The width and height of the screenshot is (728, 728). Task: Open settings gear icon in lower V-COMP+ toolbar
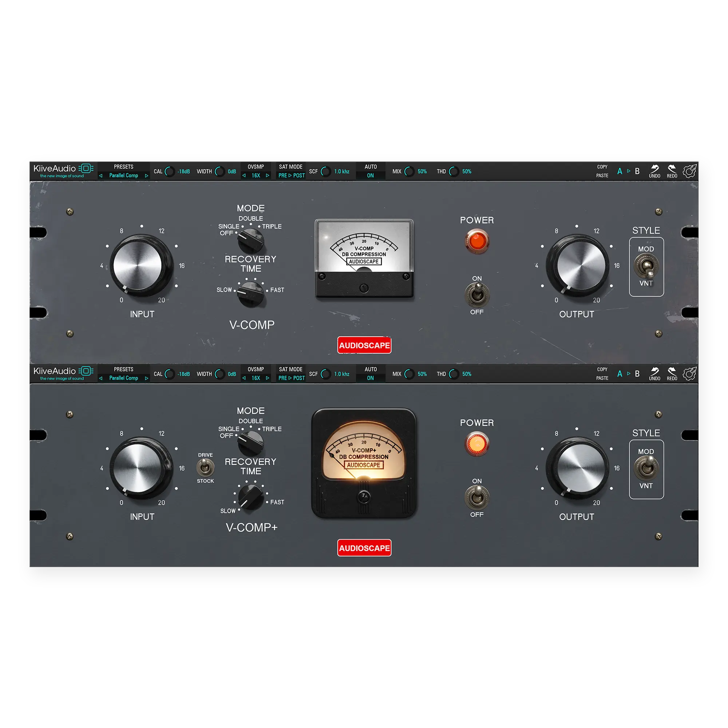click(x=689, y=374)
